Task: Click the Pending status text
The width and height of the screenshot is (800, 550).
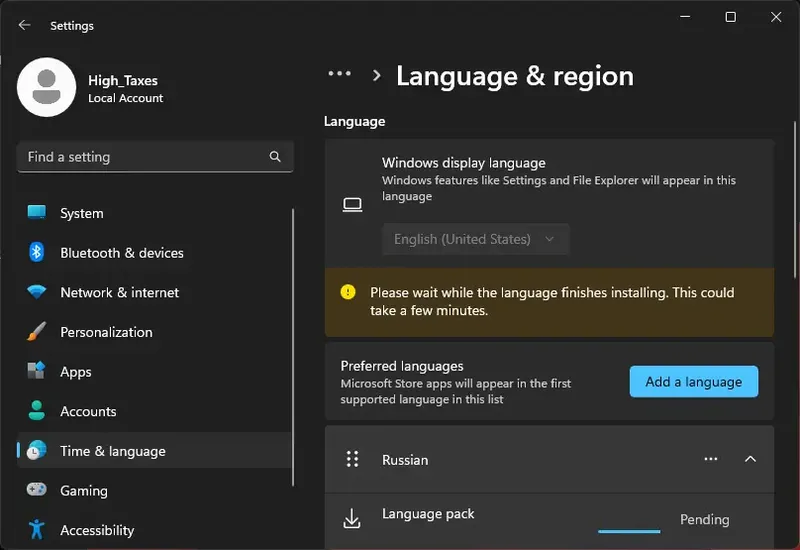Action: click(705, 519)
